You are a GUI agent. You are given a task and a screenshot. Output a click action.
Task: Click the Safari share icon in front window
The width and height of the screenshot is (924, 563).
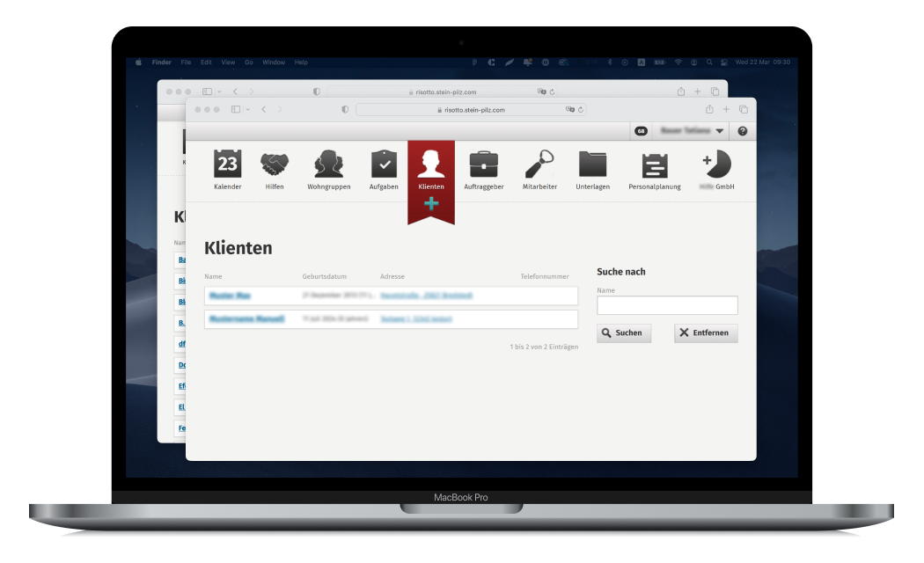pos(709,109)
